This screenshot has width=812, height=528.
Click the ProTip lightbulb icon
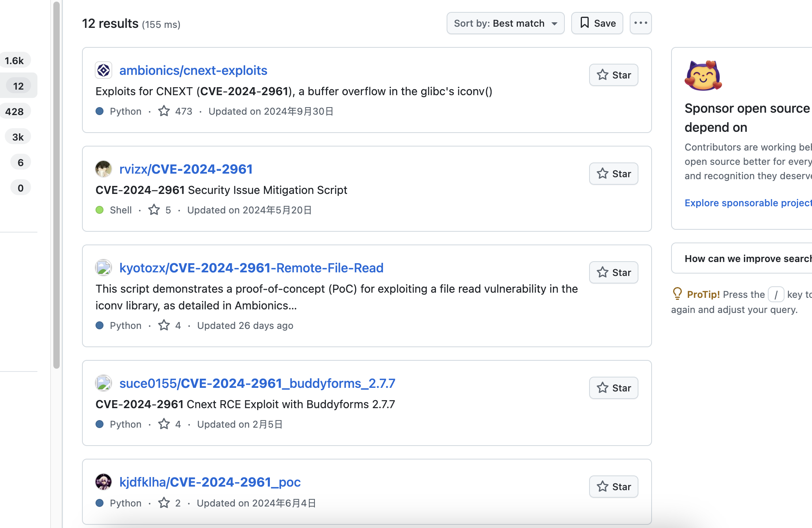point(677,294)
